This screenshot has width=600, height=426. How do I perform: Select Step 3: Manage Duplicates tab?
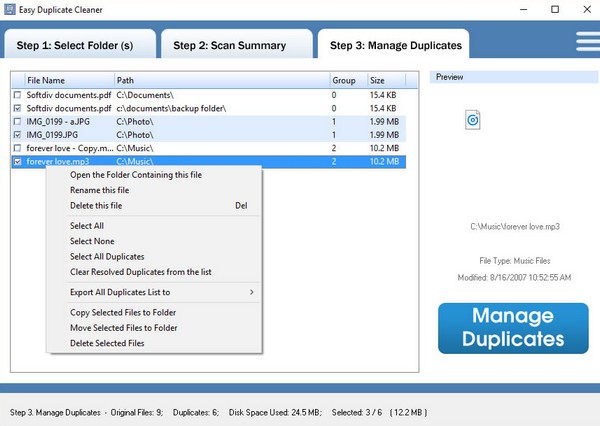pos(394,45)
